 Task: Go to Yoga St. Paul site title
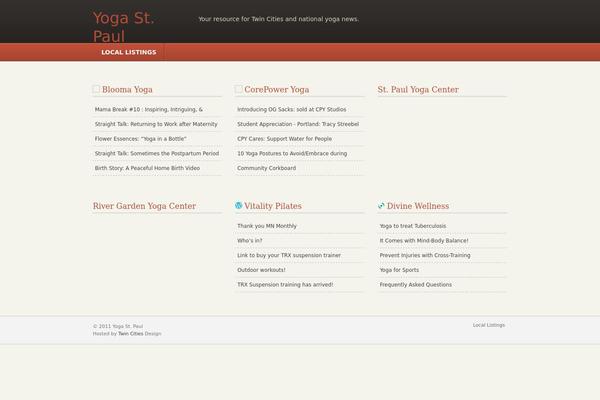[x=123, y=27]
